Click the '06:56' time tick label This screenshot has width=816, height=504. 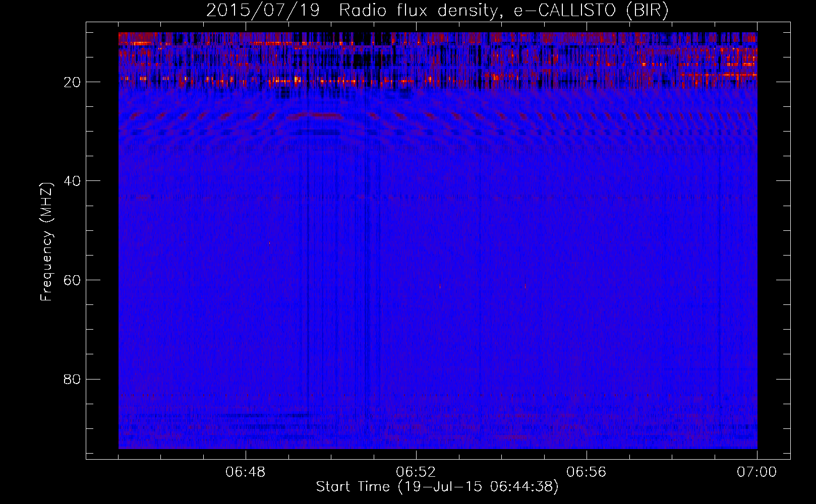587,472
